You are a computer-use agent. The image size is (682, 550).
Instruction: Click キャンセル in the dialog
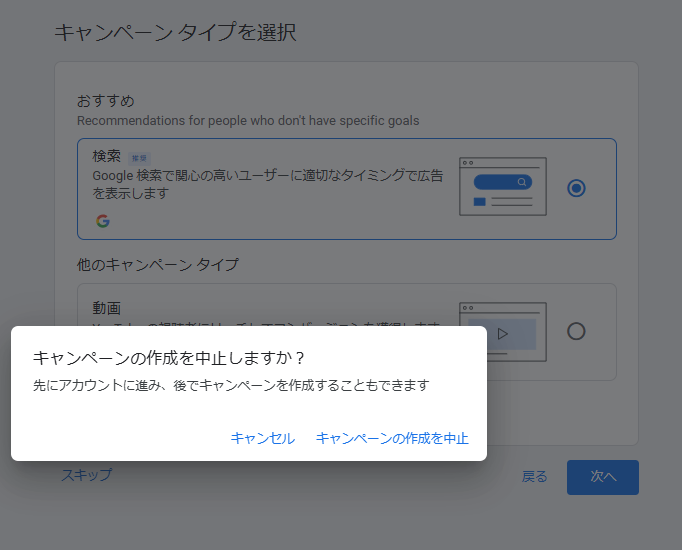[263, 438]
